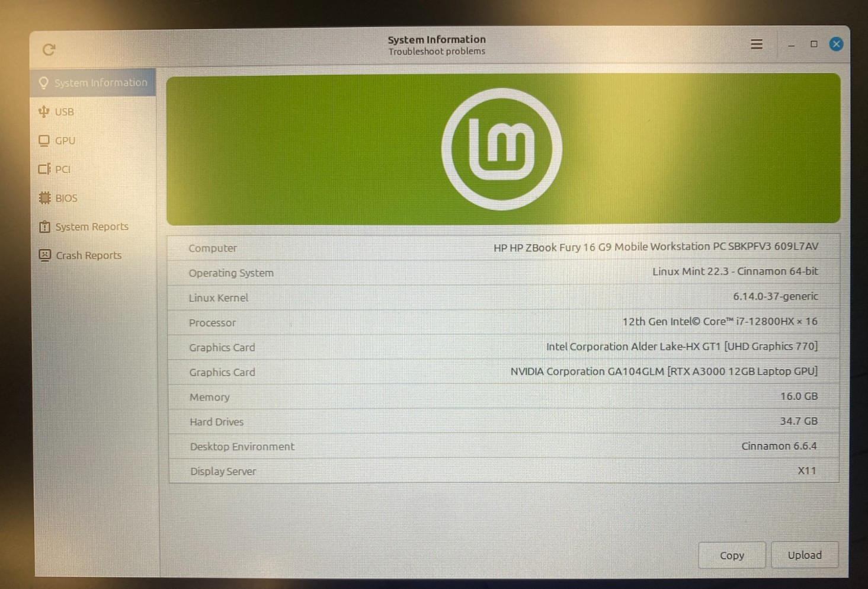Click the lightbulb icon beside System Information
This screenshot has width=868, height=589.
(x=43, y=83)
